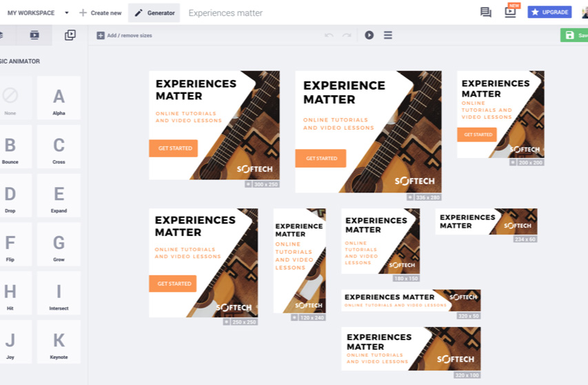The width and height of the screenshot is (588, 385).
Task: Open the chat messages icon
Action: point(485,12)
